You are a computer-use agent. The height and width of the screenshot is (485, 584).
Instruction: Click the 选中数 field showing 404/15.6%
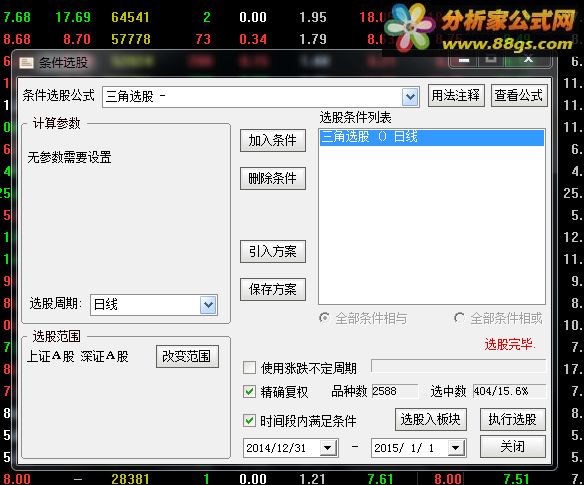click(509, 391)
